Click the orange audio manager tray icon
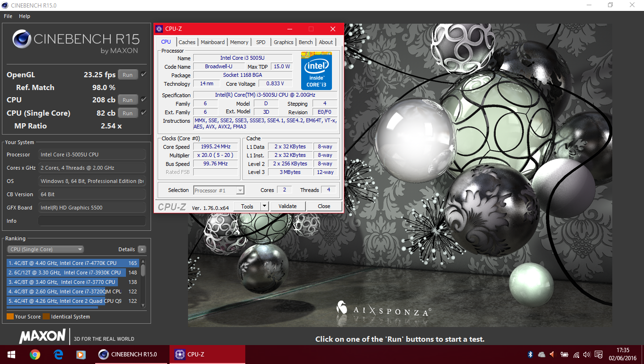Image resolution: width=644 pixels, height=364 pixels. click(553, 354)
